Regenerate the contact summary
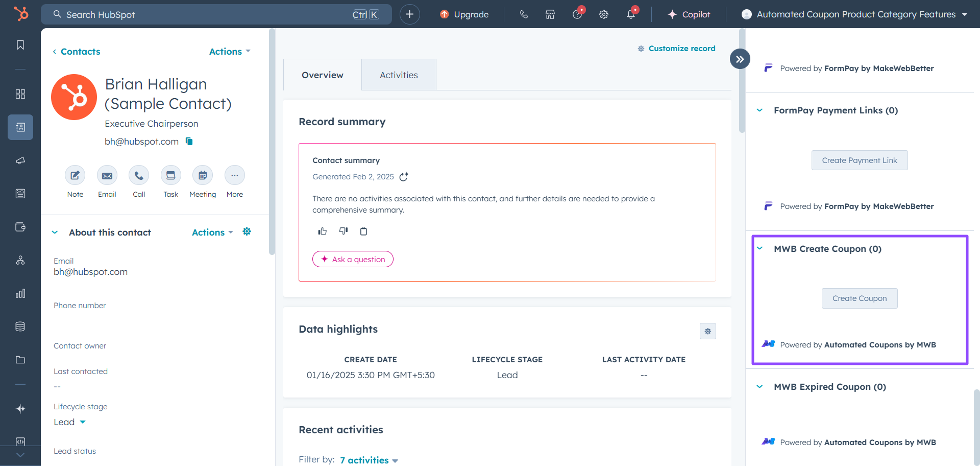 [404, 177]
